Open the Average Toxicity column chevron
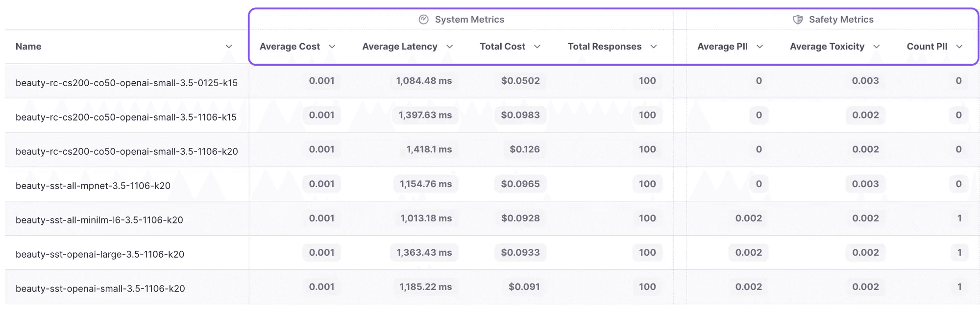This screenshot has width=980, height=313. point(877,47)
